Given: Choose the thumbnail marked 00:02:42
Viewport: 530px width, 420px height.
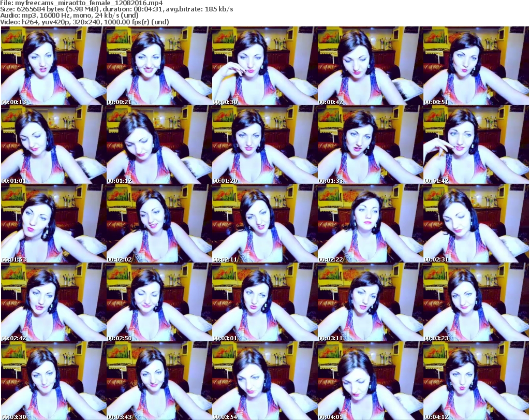Looking at the screenshot, I should click(x=54, y=302).
